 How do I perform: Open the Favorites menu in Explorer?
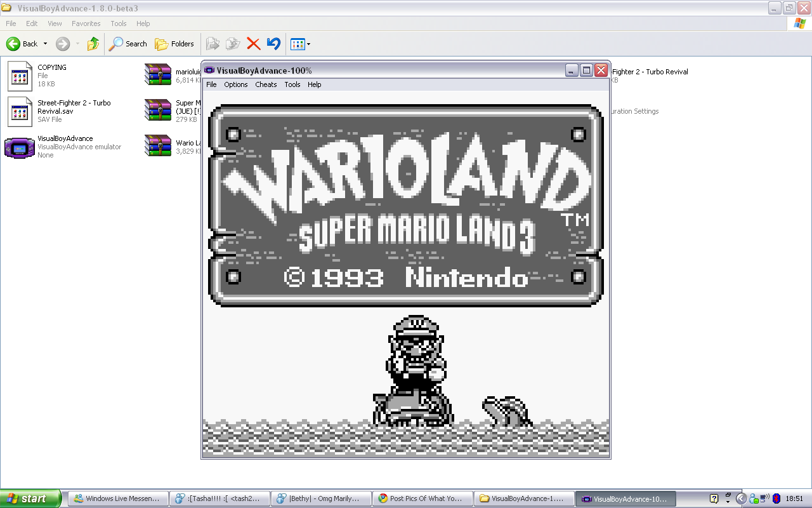(86, 23)
